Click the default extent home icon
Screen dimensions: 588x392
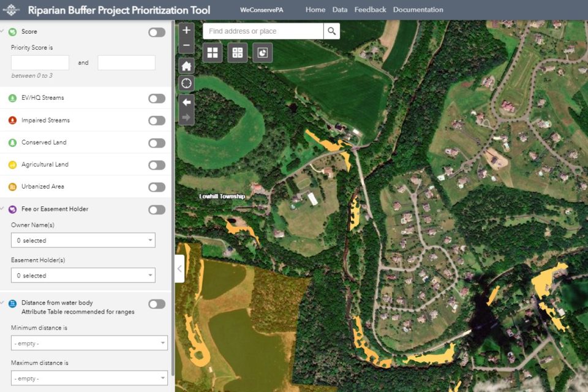pyautogui.click(x=186, y=66)
